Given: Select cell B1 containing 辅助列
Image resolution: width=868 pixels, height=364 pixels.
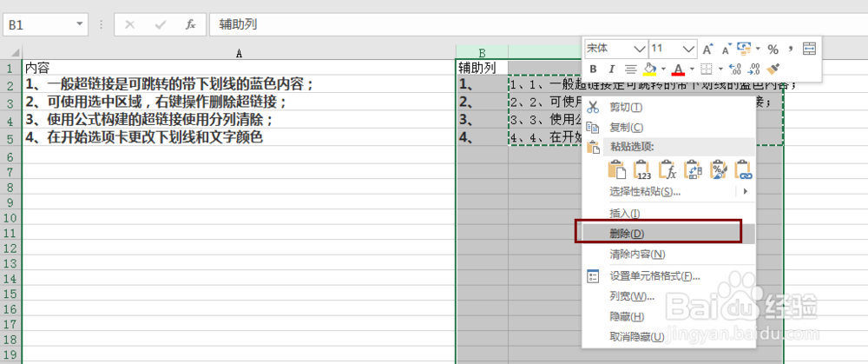Looking at the screenshot, I should 482,68.
